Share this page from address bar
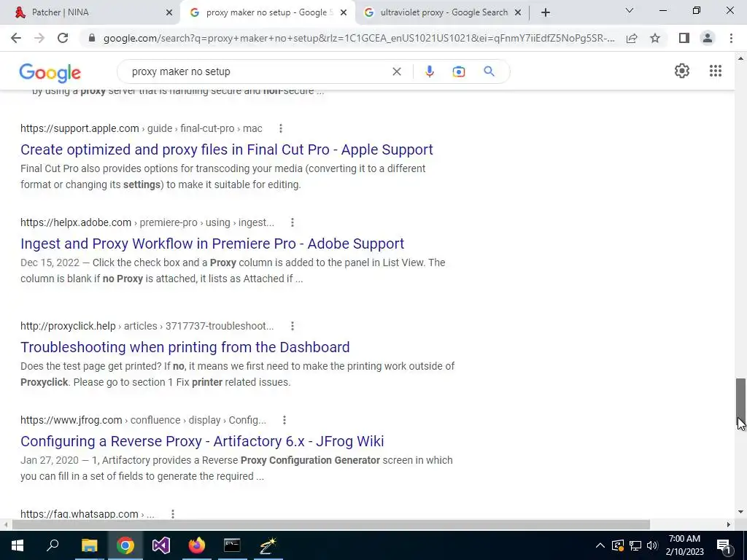 (x=632, y=38)
